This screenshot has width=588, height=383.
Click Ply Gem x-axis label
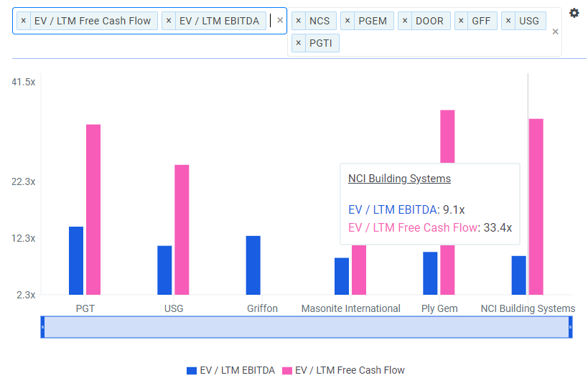click(439, 308)
